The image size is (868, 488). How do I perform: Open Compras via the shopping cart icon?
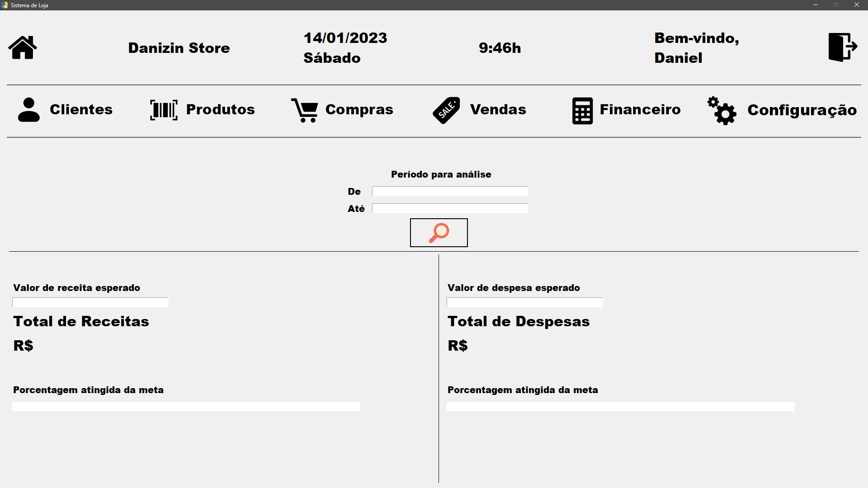(x=305, y=110)
